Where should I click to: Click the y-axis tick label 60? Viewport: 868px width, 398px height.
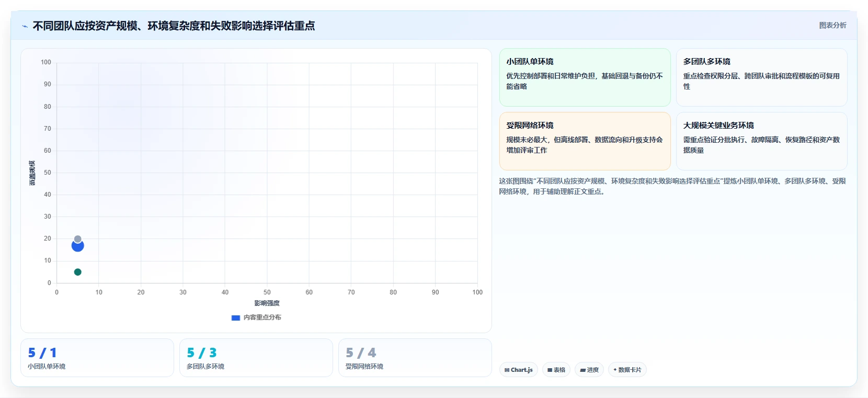click(x=48, y=151)
